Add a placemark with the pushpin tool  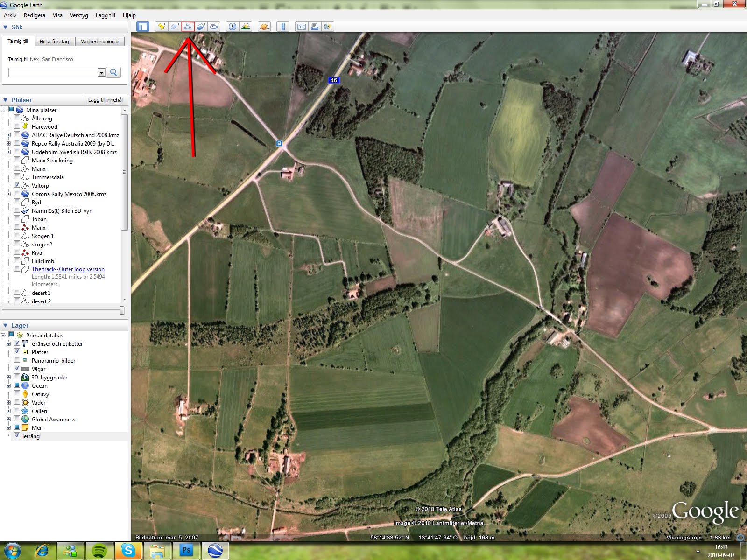(162, 27)
